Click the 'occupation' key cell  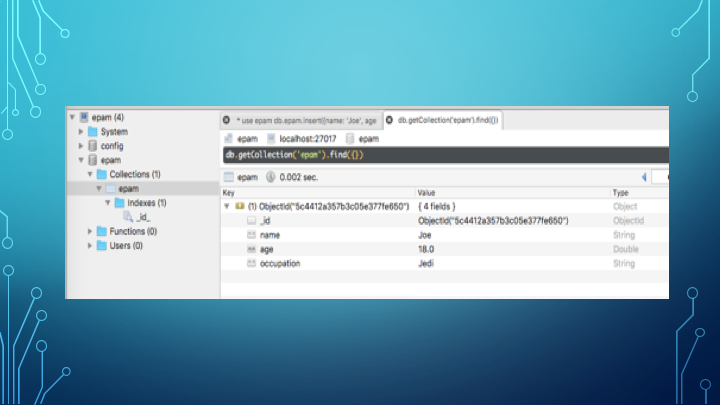click(x=280, y=264)
